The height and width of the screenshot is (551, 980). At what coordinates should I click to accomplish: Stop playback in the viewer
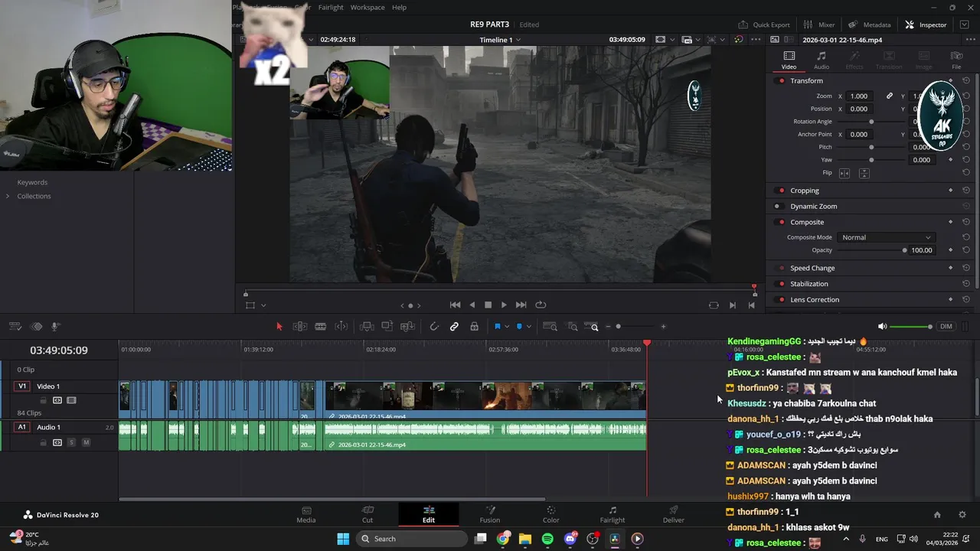[x=488, y=305]
